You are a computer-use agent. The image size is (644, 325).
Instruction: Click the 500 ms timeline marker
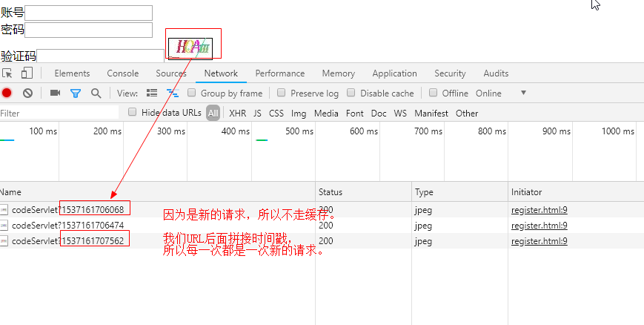(299, 131)
